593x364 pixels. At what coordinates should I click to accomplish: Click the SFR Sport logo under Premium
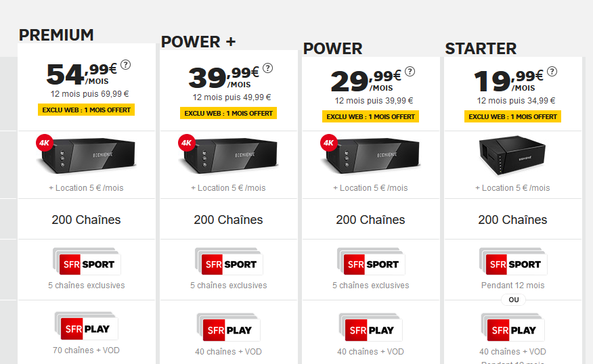(87, 264)
